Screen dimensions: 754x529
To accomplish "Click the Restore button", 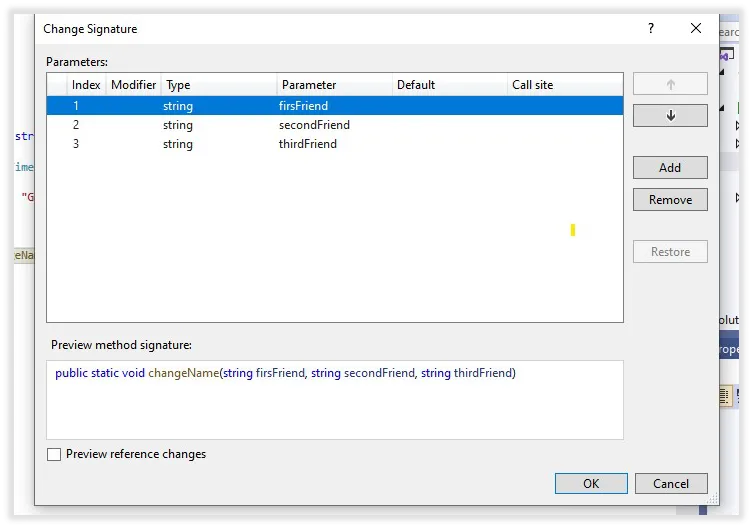I will pos(670,252).
